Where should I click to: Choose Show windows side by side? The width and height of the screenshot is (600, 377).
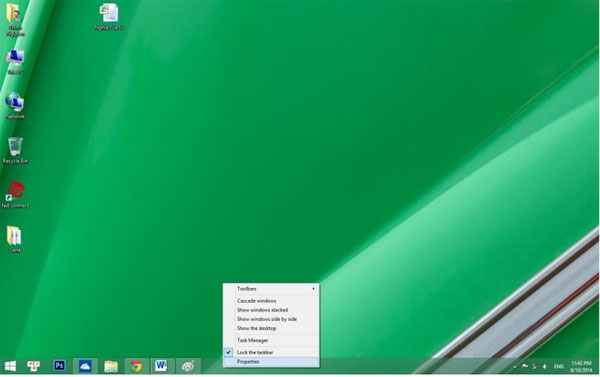point(271,319)
